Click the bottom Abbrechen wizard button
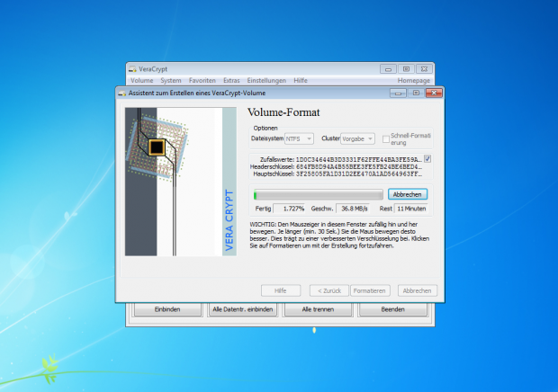This screenshot has height=392, width=558. pyautogui.click(x=417, y=290)
